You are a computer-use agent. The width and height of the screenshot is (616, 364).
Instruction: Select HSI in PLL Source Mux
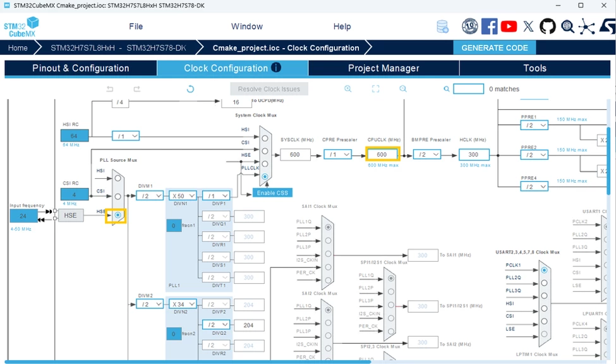tap(118, 178)
